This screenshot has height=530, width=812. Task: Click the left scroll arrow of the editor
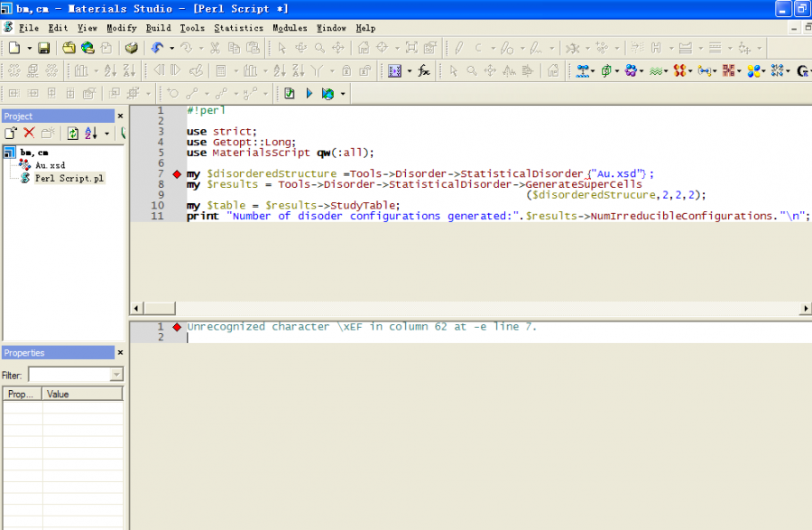[x=136, y=308]
